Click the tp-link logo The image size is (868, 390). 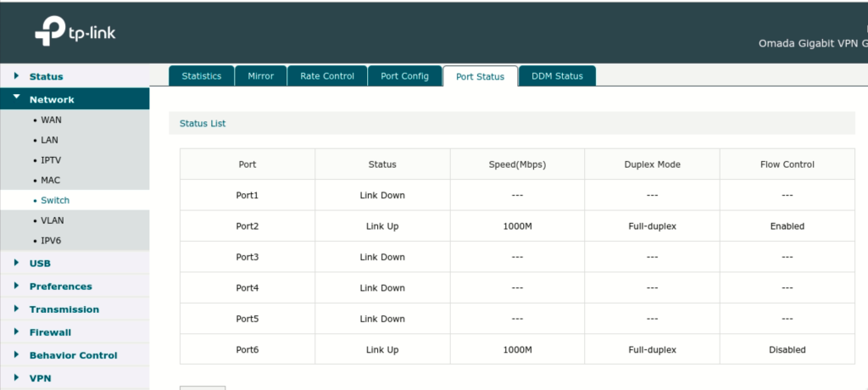[75, 31]
